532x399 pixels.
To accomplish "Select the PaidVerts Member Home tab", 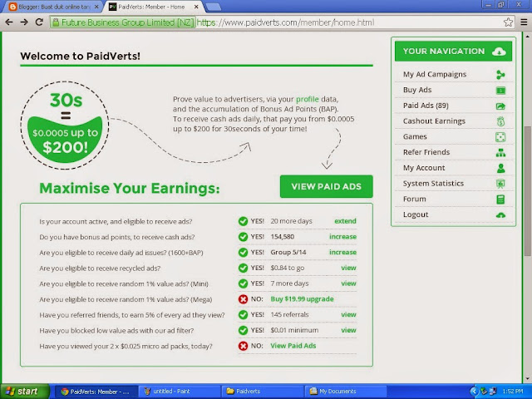I will pos(151,7).
